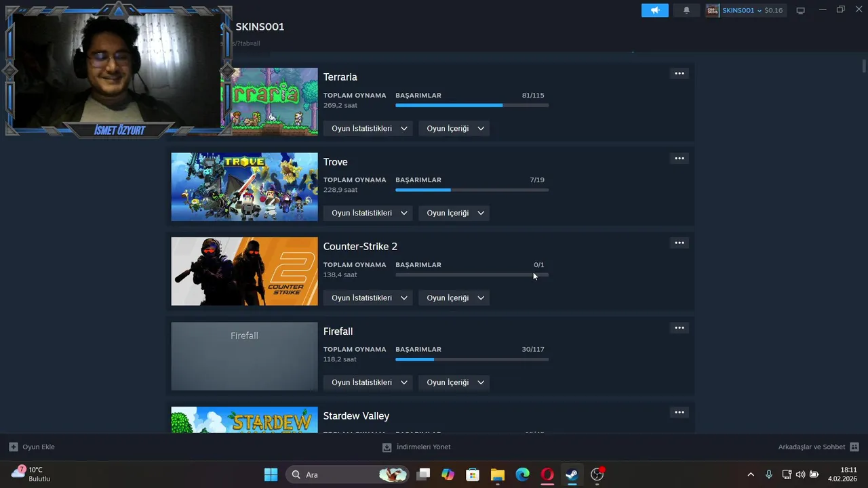
Task: Launch Copilot from the taskbar
Action: click(448, 474)
